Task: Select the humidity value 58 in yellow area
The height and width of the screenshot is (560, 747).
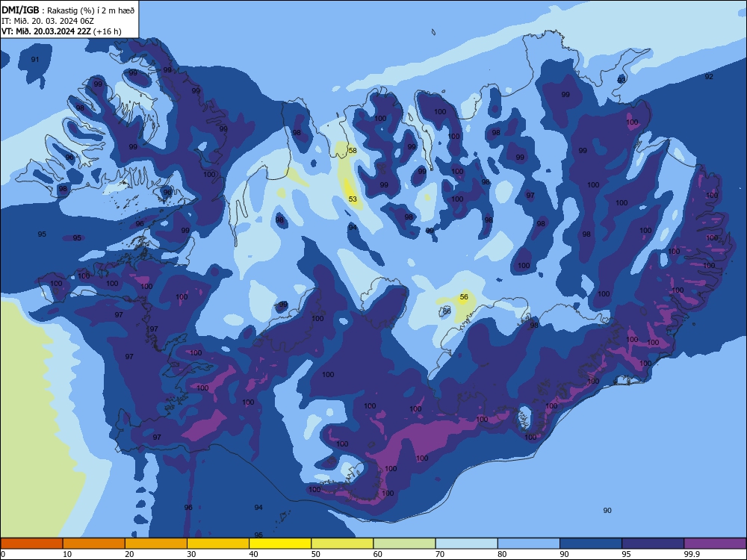Action: 353,151
